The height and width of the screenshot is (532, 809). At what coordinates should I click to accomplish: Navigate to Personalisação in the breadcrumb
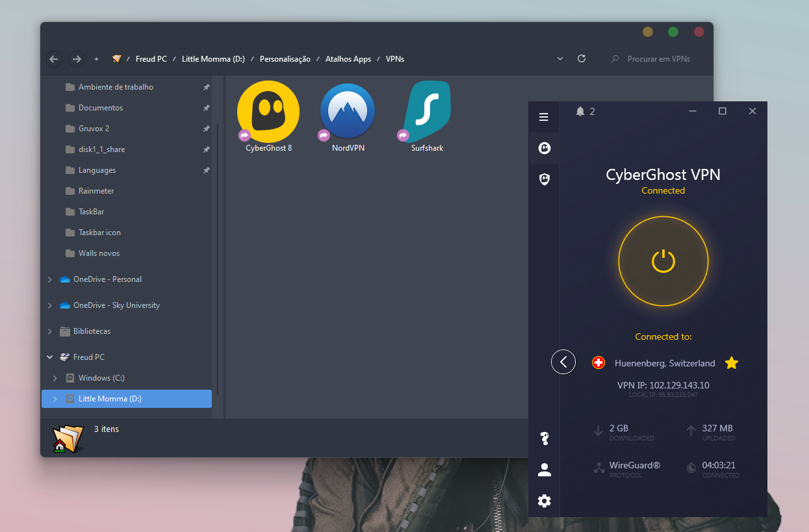click(x=285, y=59)
